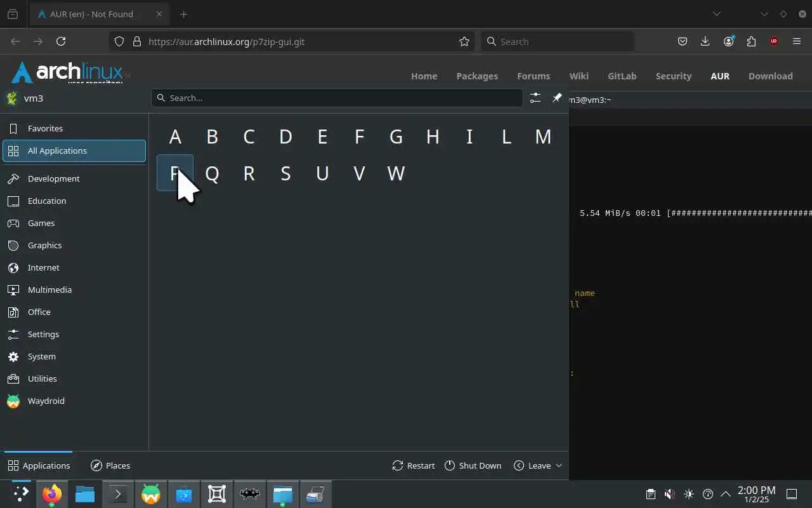The image size is (812, 508).
Task: Jump to applications starting with S
Action: [x=285, y=173]
